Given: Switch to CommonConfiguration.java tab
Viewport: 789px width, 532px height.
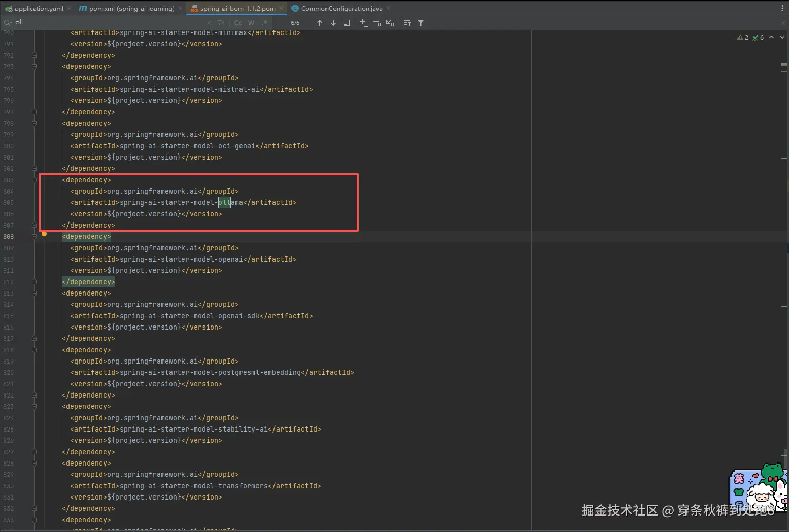Looking at the screenshot, I should pos(341,8).
